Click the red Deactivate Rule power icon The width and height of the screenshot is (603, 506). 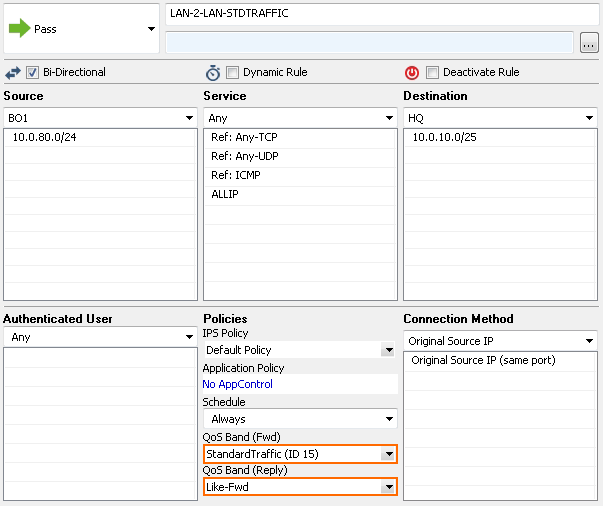click(412, 73)
